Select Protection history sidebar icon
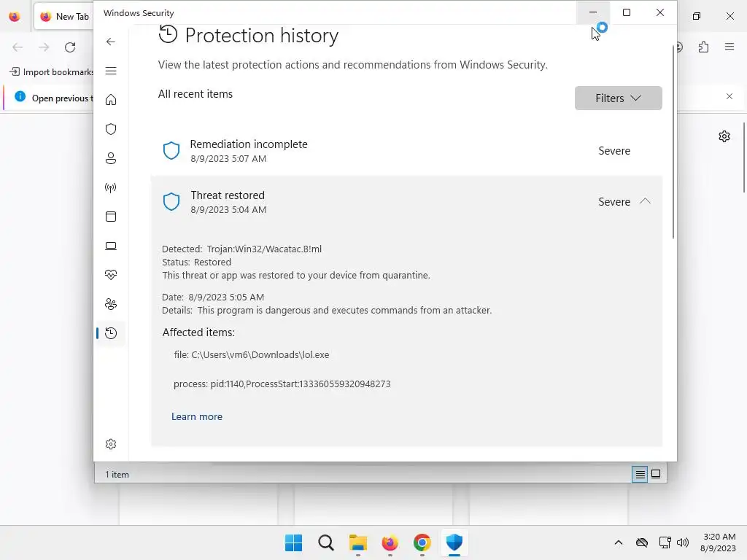This screenshot has height=560, width=747. click(111, 333)
